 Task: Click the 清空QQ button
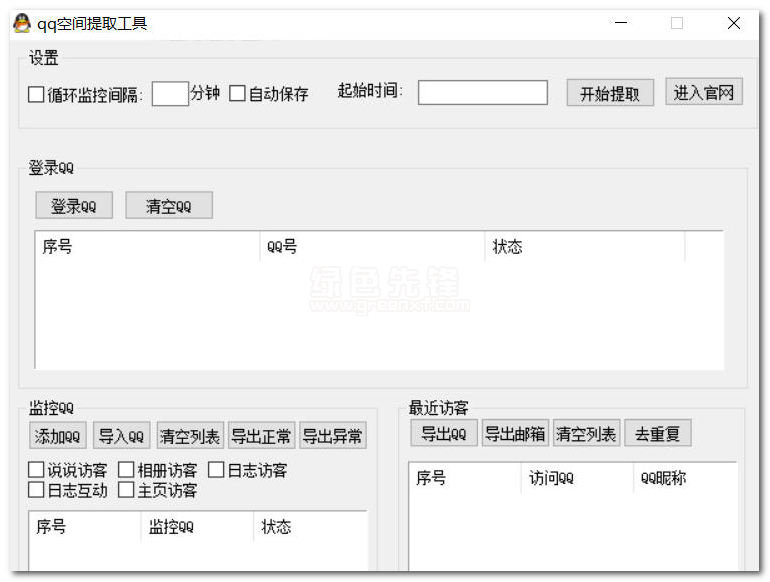coord(169,205)
